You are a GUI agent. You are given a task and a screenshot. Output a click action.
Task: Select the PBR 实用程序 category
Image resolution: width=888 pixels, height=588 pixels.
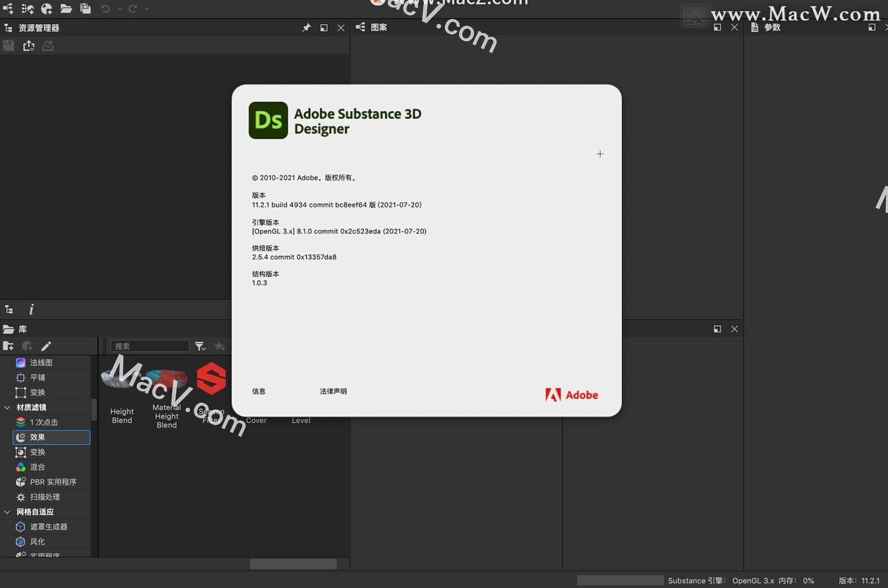pyautogui.click(x=51, y=482)
